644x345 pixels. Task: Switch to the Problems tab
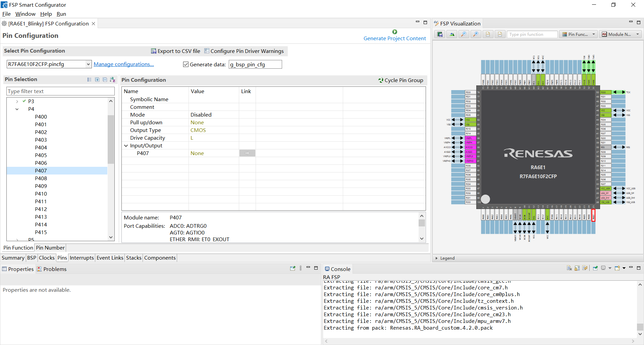tap(52, 269)
